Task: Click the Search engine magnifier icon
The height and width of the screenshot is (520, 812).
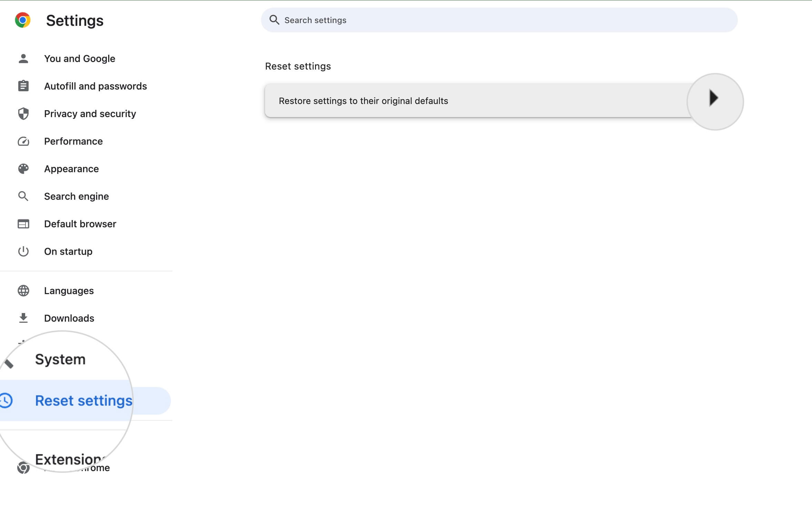Action: 22,196
